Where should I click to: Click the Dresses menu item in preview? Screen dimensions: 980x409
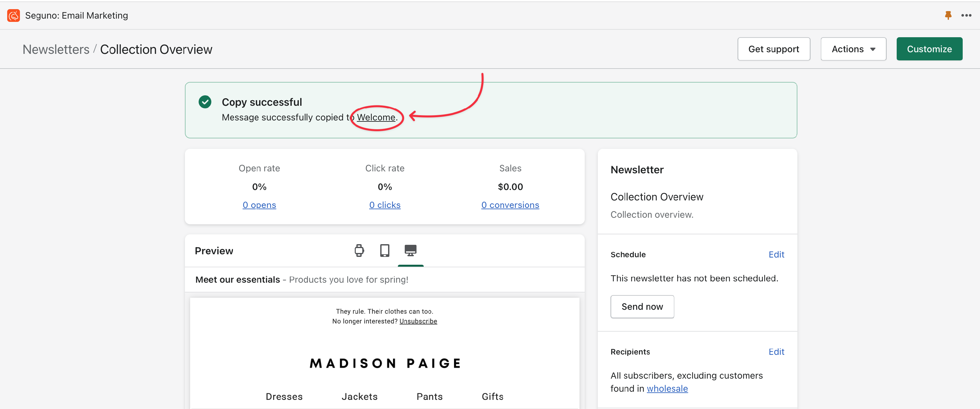pos(284,397)
